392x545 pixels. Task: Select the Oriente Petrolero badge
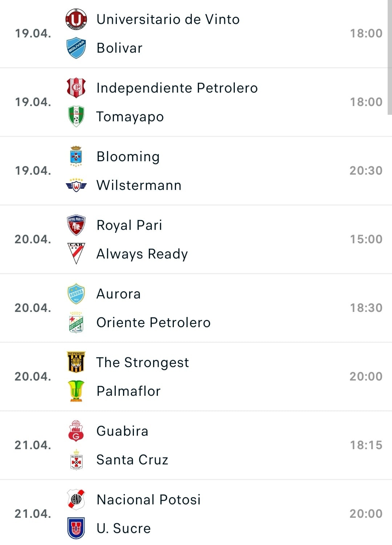click(x=76, y=322)
